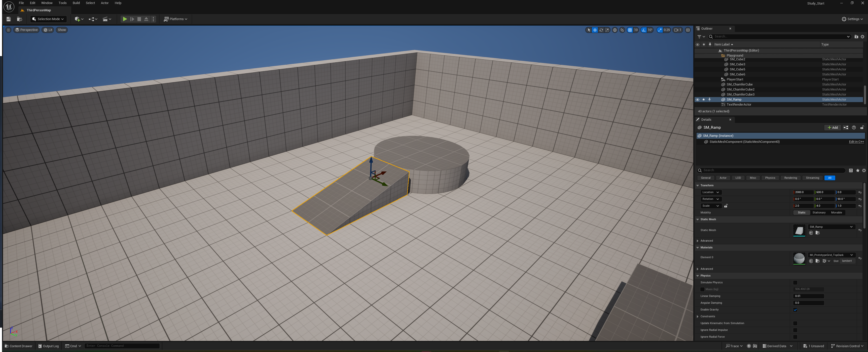Click the surface snapping icon in the viewport toolbar
Screen dimensions: 868x352
(622, 30)
